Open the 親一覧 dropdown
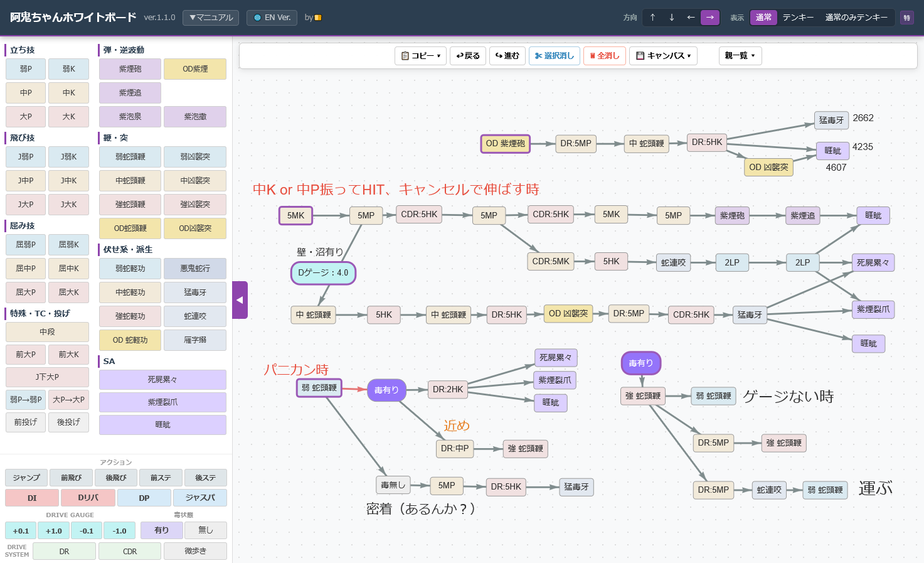 click(740, 55)
